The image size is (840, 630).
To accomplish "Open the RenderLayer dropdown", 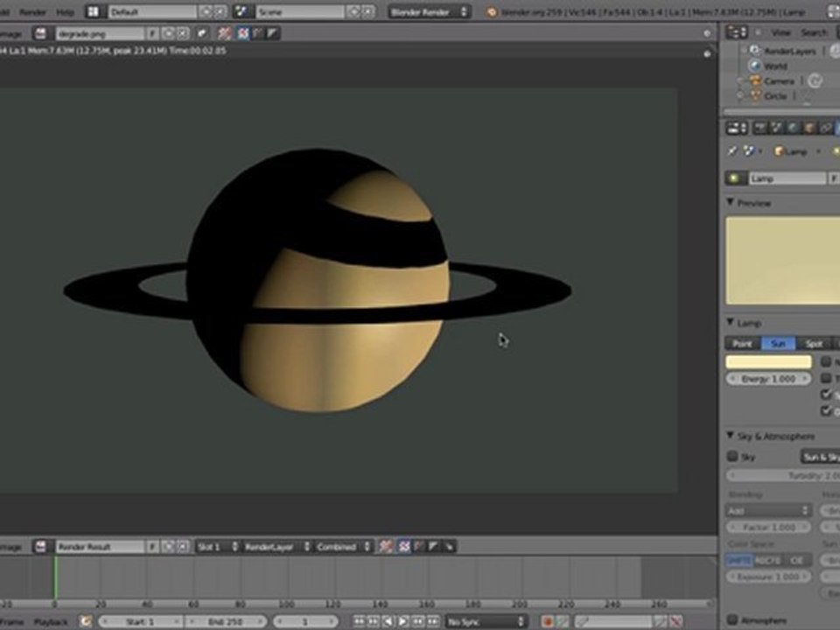I will [x=276, y=546].
